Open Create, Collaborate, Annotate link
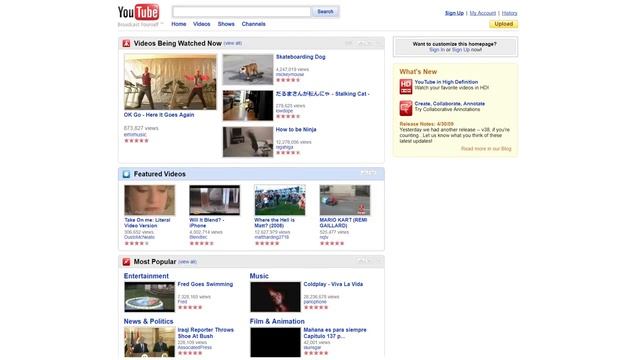The height and width of the screenshot is (360, 640). click(450, 104)
